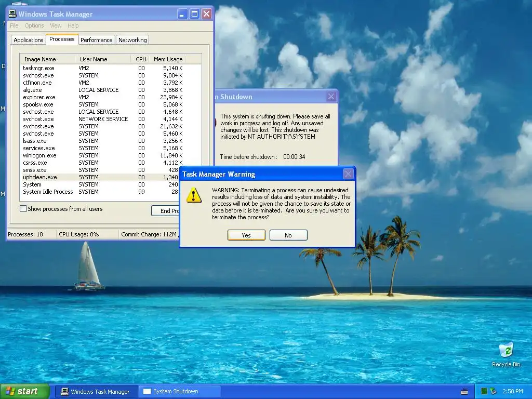Open the Options menu in Task Manager

pos(34,25)
